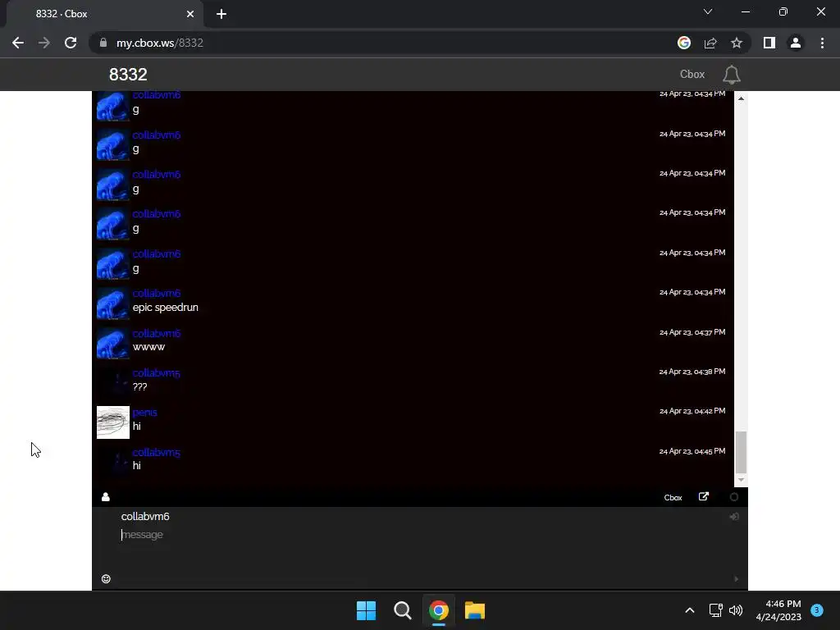Click the 8332 page title
This screenshot has height=630, width=840.
(128, 75)
